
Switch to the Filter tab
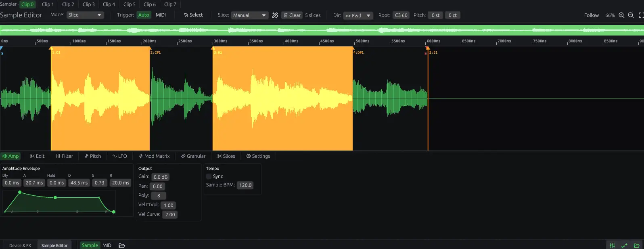point(65,156)
